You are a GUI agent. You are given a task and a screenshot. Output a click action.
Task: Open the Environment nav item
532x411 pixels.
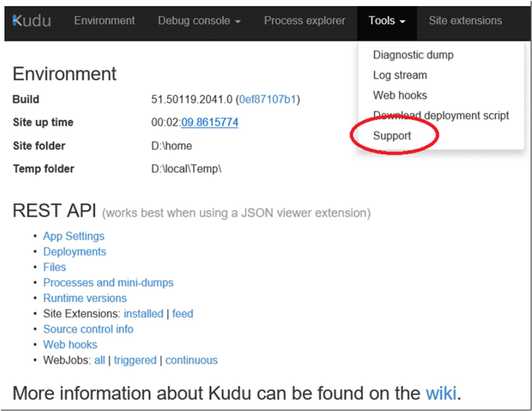click(x=104, y=21)
